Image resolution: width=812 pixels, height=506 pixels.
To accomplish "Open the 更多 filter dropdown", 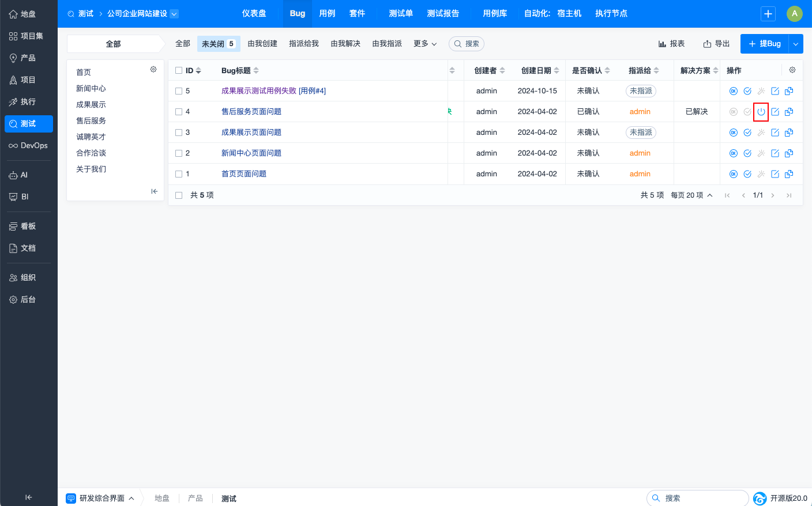I will pos(425,44).
